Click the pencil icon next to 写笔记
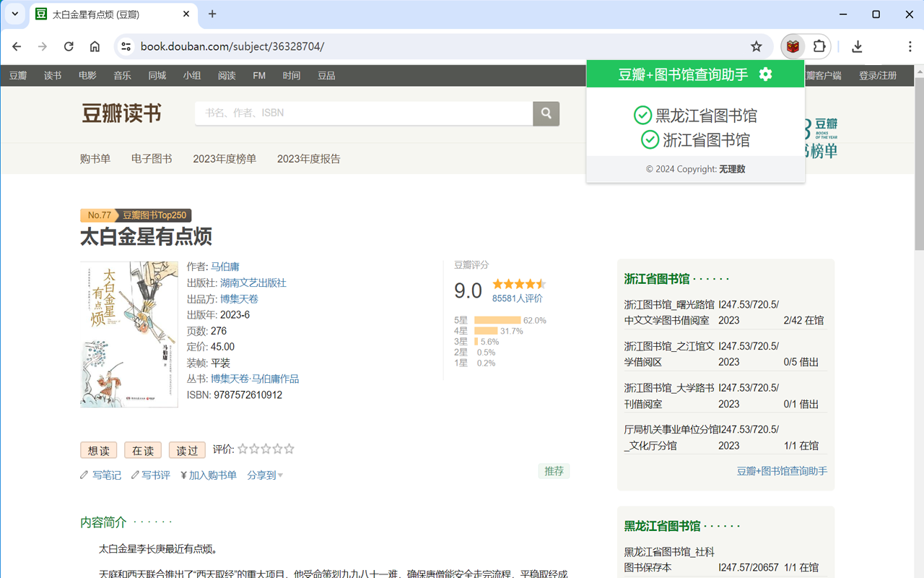This screenshot has height=578, width=924. coord(84,475)
